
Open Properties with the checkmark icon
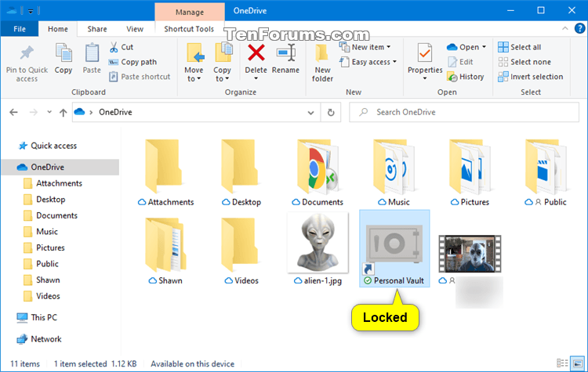tap(425, 54)
